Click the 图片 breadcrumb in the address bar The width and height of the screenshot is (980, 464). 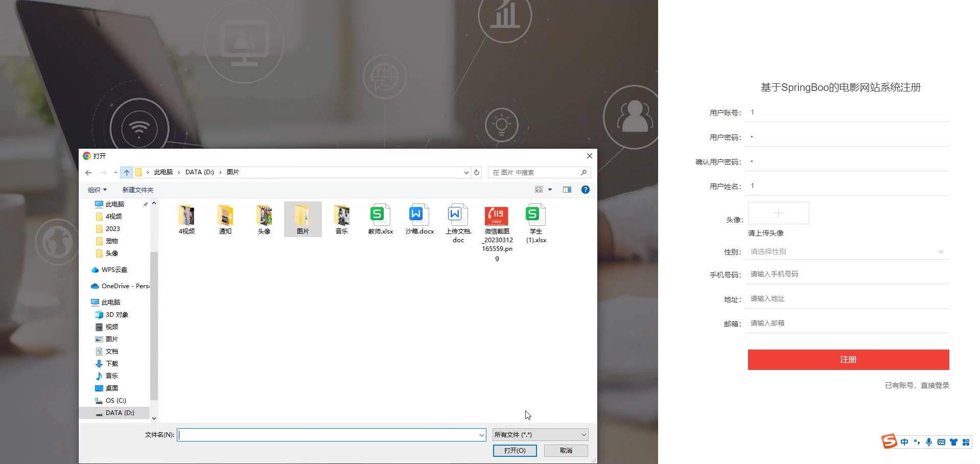pos(233,172)
